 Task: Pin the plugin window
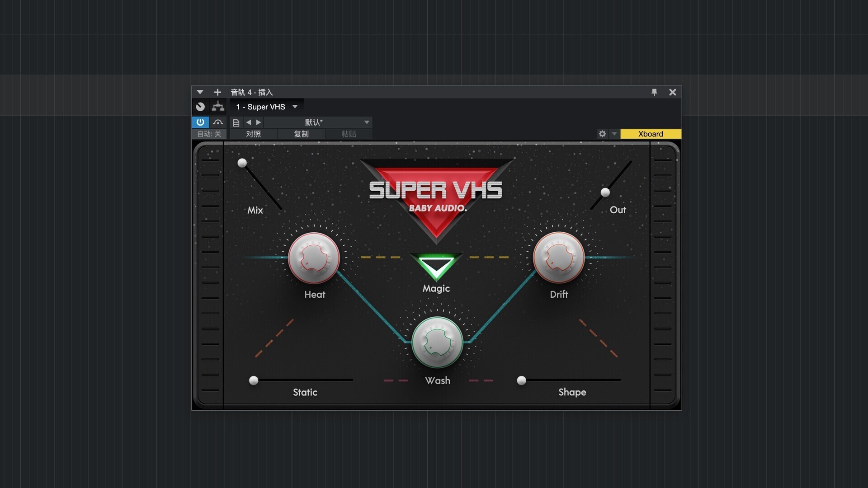[654, 92]
